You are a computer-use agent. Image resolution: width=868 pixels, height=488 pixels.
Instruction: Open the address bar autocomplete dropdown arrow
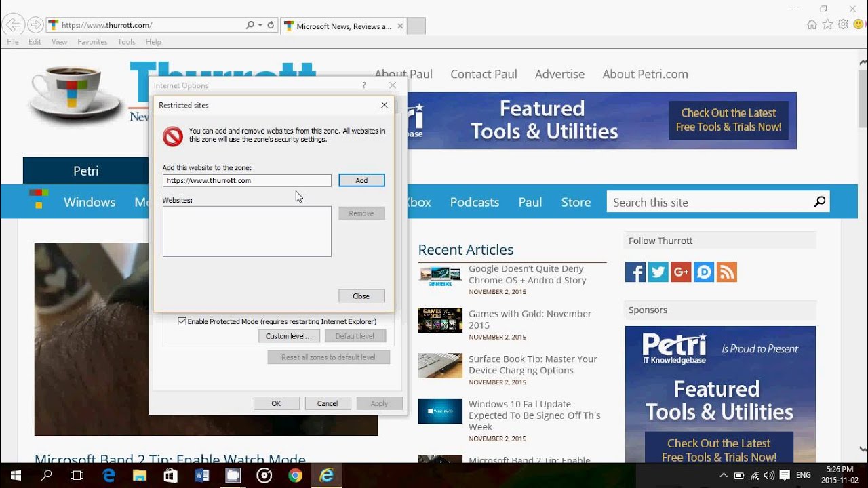[260, 25]
